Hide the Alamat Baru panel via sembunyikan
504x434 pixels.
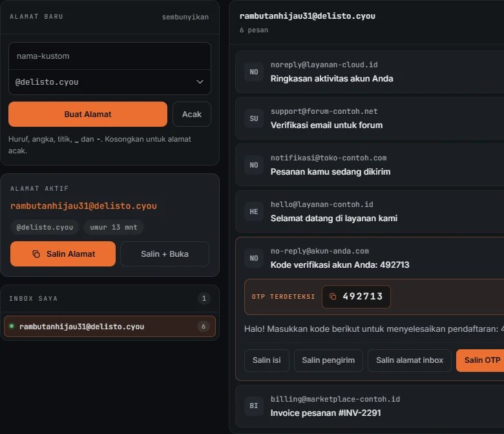point(185,17)
